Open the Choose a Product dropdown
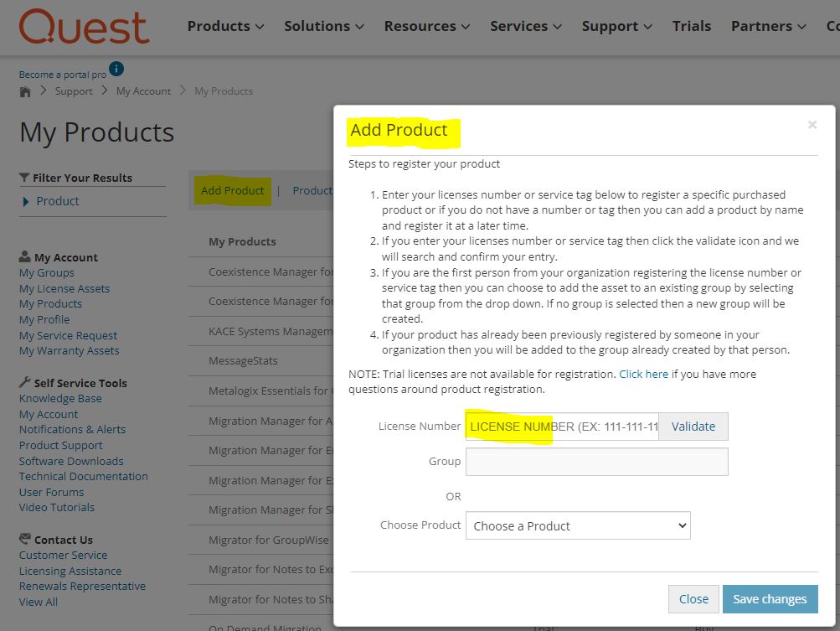The width and height of the screenshot is (840, 631). pos(578,526)
